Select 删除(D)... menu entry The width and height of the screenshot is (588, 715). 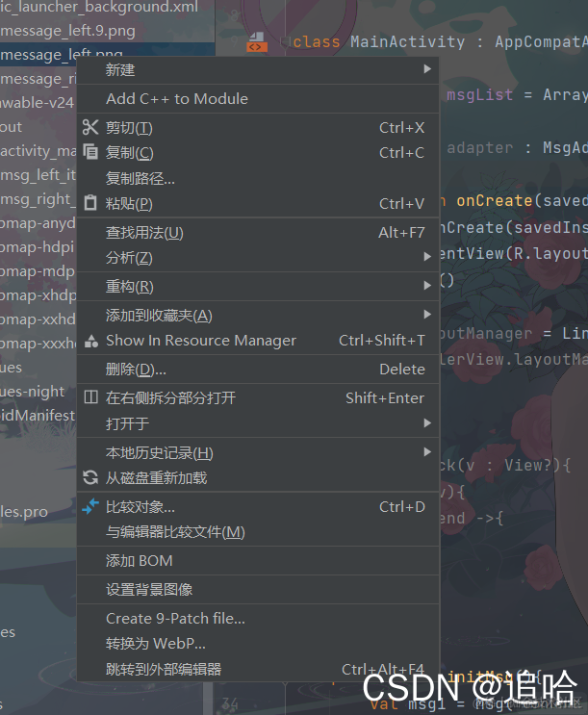pyautogui.click(x=258, y=369)
